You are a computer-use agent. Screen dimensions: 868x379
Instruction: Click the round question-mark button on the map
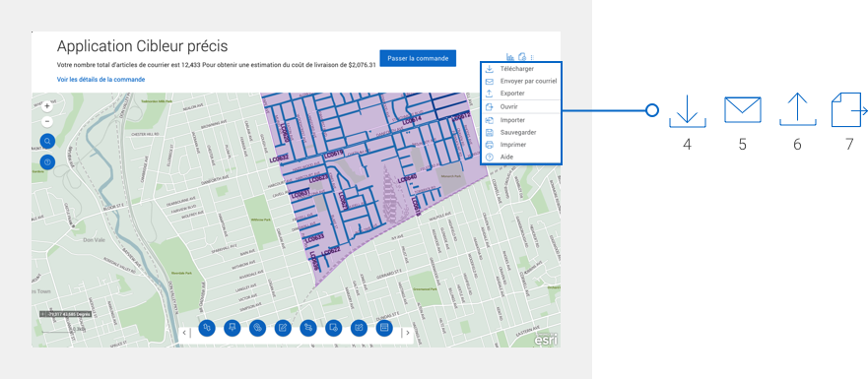47,162
